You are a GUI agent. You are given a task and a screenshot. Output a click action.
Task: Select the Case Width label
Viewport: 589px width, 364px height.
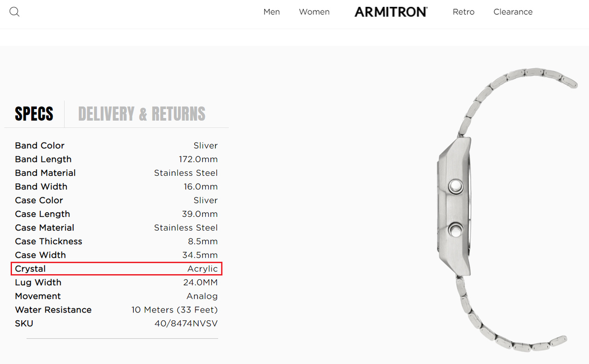40,255
